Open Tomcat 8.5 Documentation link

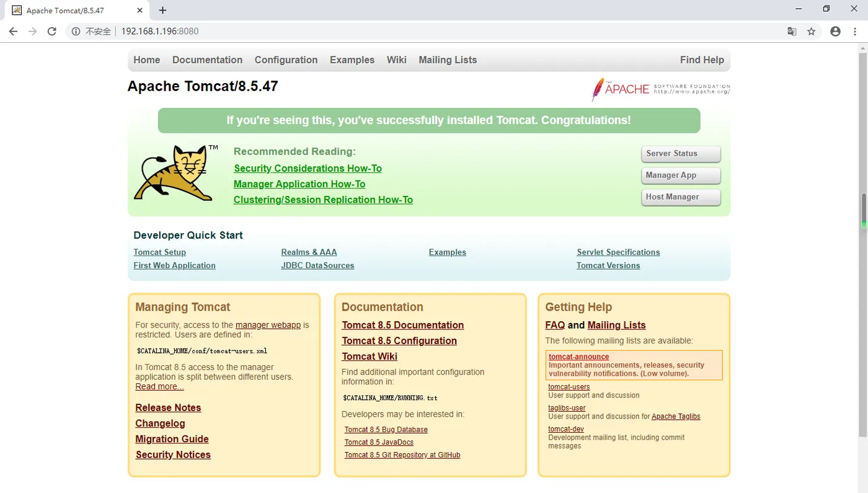click(402, 326)
